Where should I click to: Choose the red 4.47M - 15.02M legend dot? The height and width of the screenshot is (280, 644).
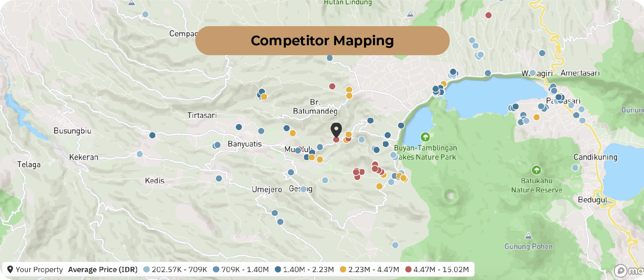pos(408,269)
